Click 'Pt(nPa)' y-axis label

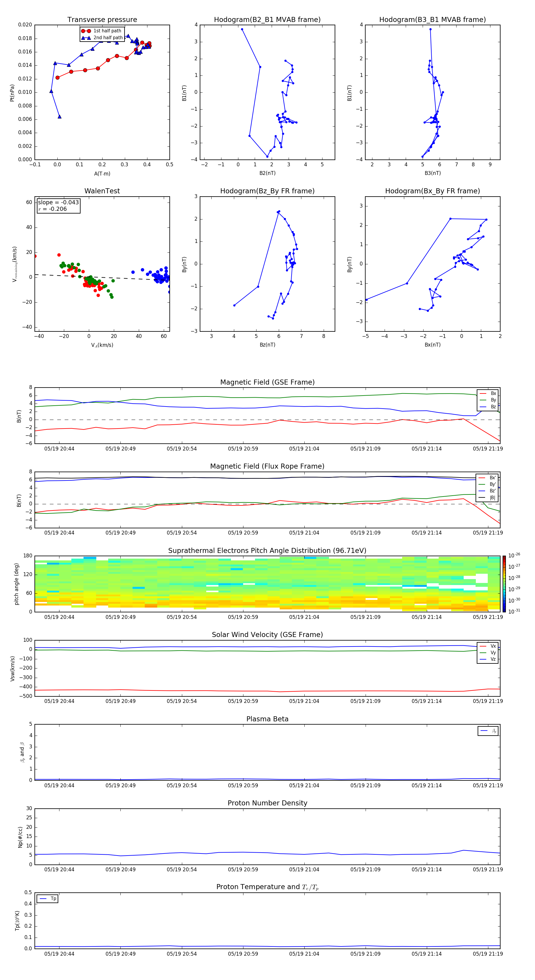(12, 92)
